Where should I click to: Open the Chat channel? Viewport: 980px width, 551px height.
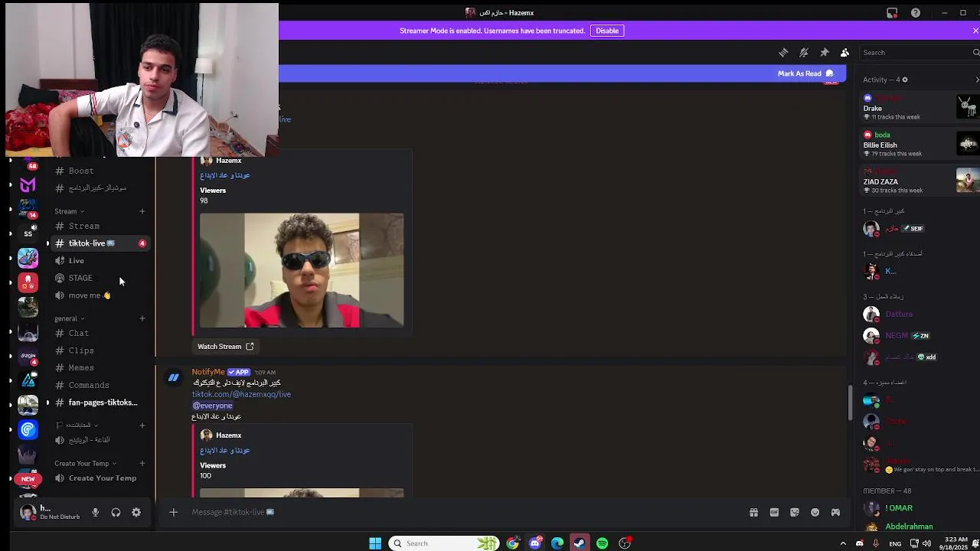(100, 333)
